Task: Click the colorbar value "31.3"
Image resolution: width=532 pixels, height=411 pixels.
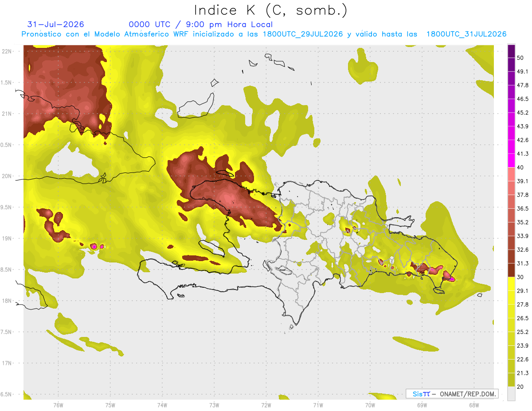Action: pyautogui.click(x=523, y=263)
